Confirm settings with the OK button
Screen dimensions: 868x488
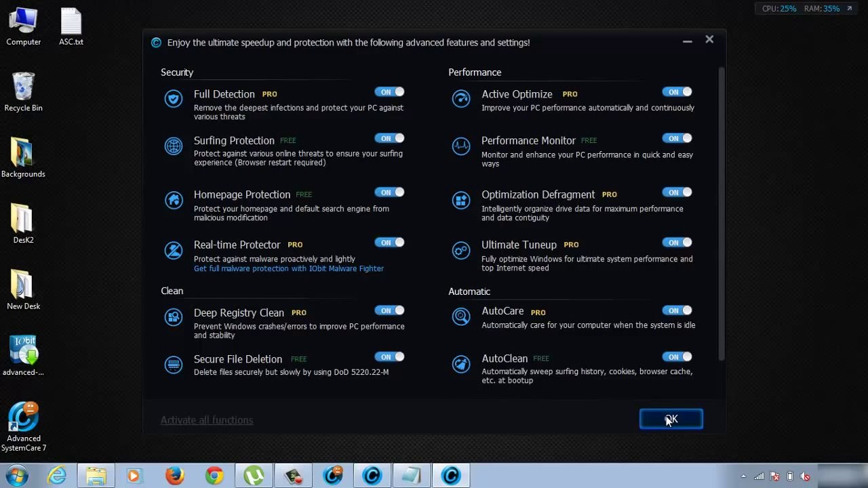click(671, 420)
